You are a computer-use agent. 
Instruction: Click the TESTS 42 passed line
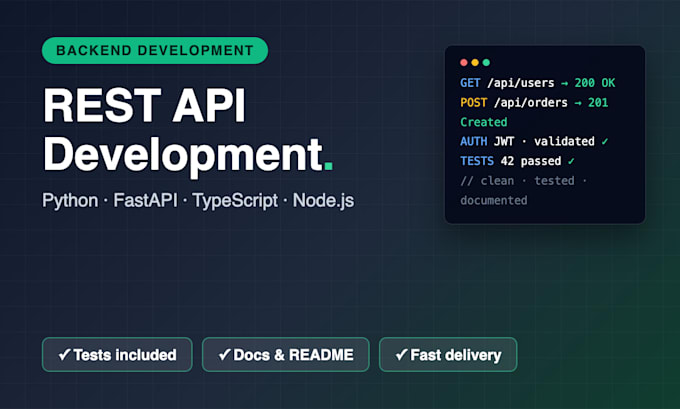coord(517,161)
